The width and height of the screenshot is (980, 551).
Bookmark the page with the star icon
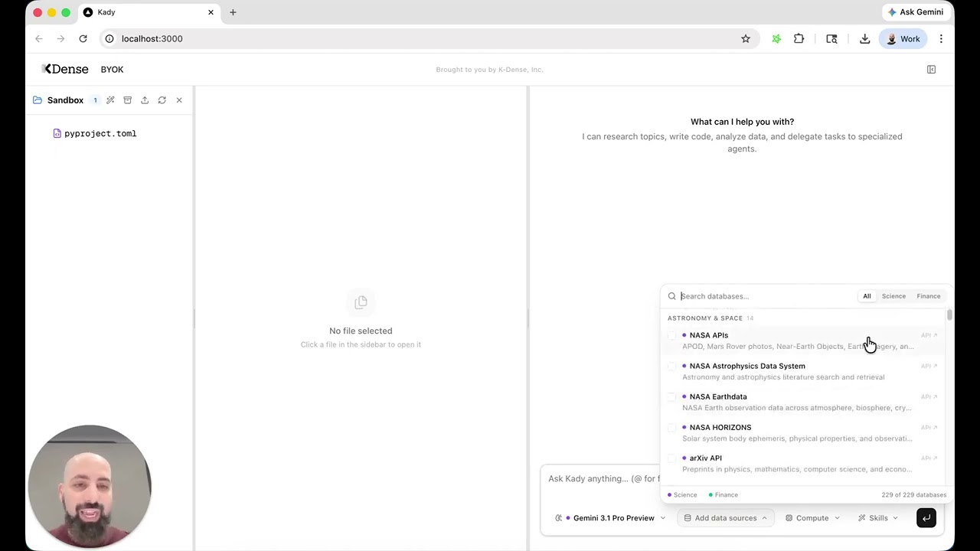pos(746,39)
